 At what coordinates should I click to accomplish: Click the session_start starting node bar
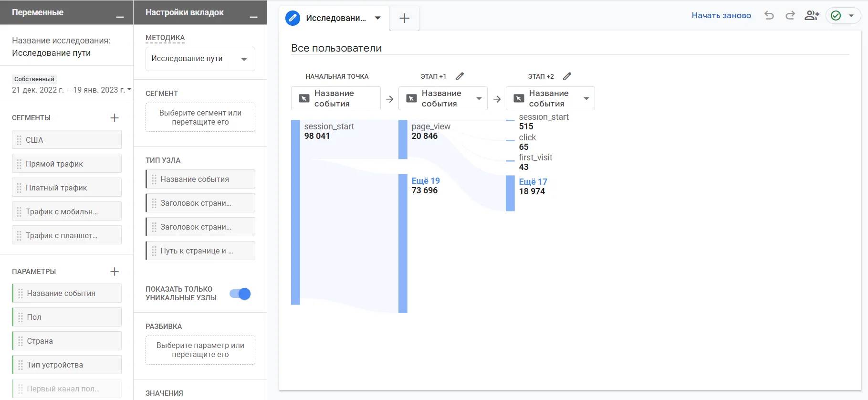point(295,212)
